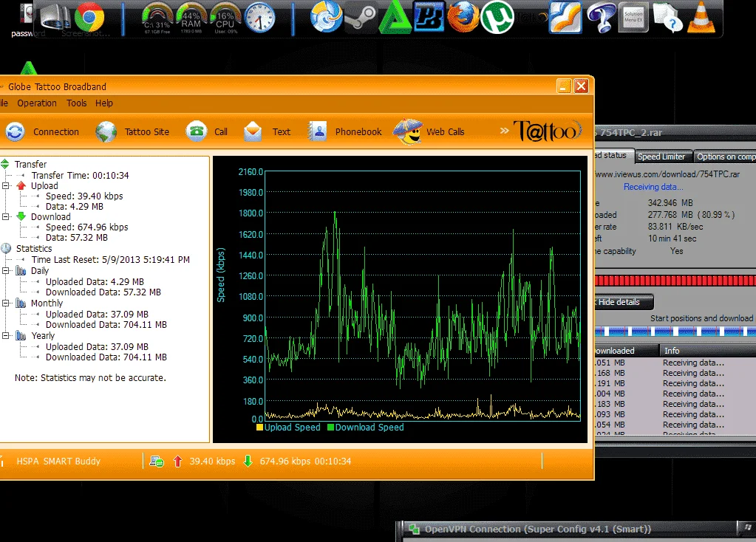Launch Firefox from the dock
Image resolution: width=756 pixels, height=542 pixels.
463,17
